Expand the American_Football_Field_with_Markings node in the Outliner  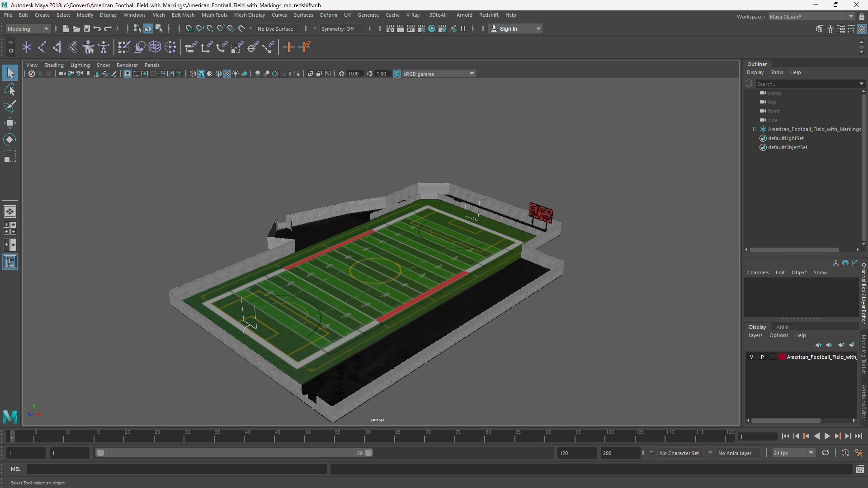[x=755, y=129]
